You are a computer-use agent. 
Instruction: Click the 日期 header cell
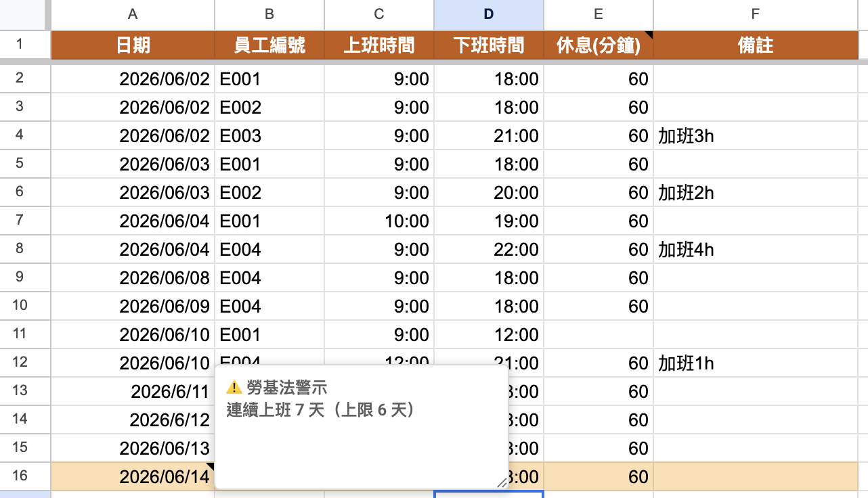(x=133, y=45)
